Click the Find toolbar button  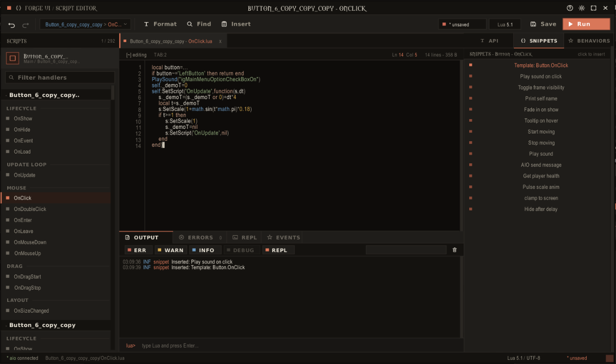tap(199, 24)
